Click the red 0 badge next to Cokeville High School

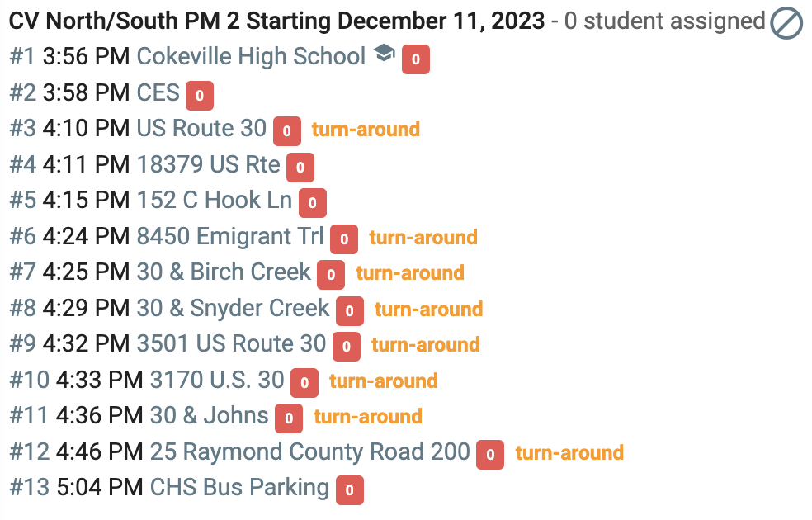coord(416,59)
